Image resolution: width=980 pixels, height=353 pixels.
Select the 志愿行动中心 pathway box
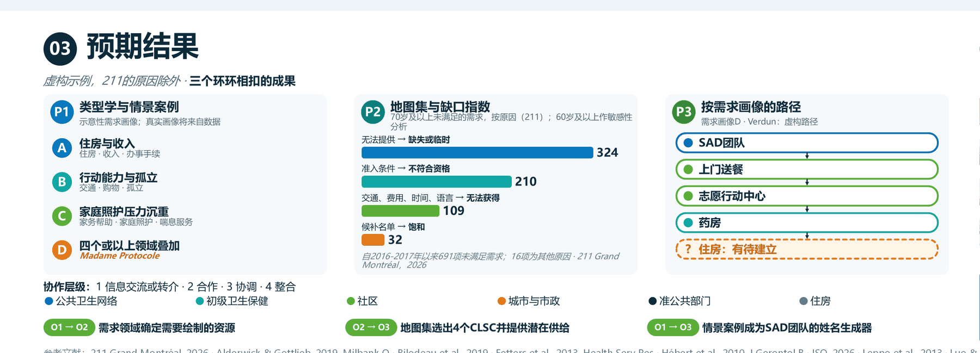807,196
